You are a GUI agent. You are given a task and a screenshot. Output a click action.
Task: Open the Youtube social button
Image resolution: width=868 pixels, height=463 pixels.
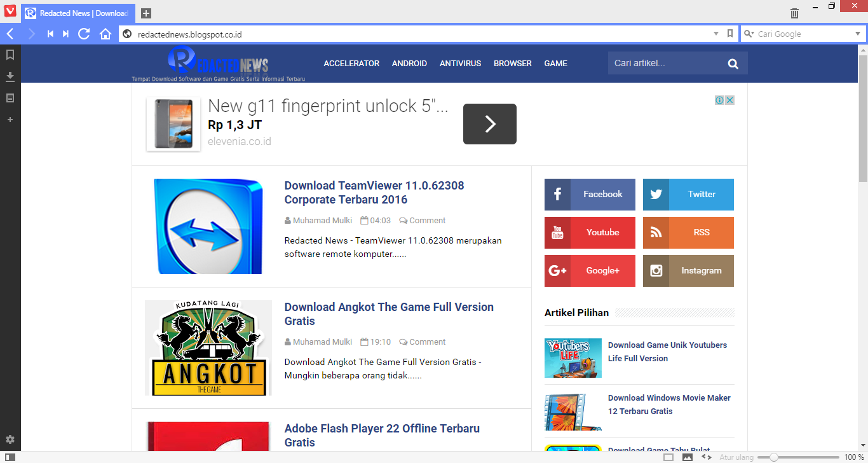click(x=590, y=233)
